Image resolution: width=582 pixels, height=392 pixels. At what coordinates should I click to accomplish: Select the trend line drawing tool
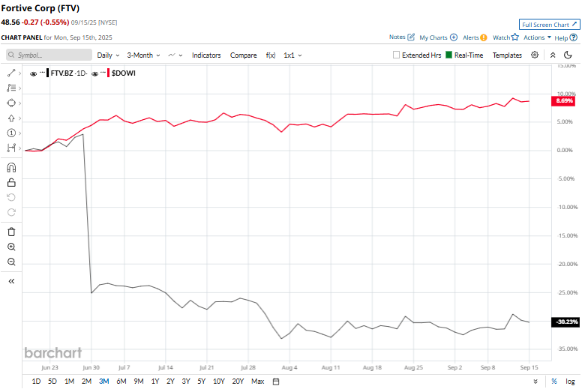[x=11, y=73]
